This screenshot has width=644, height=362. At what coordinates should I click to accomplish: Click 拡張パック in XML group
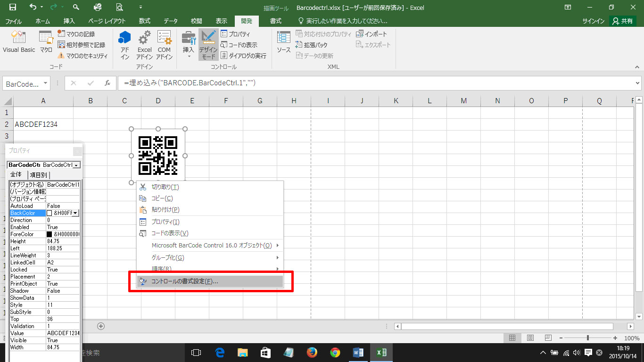312,45
